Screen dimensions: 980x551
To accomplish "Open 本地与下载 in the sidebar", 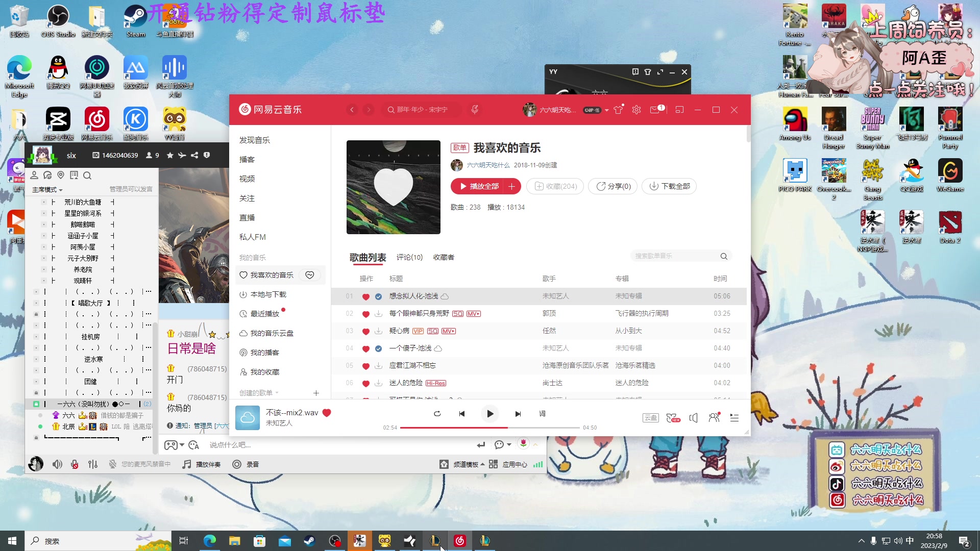I will pos(268,294).
